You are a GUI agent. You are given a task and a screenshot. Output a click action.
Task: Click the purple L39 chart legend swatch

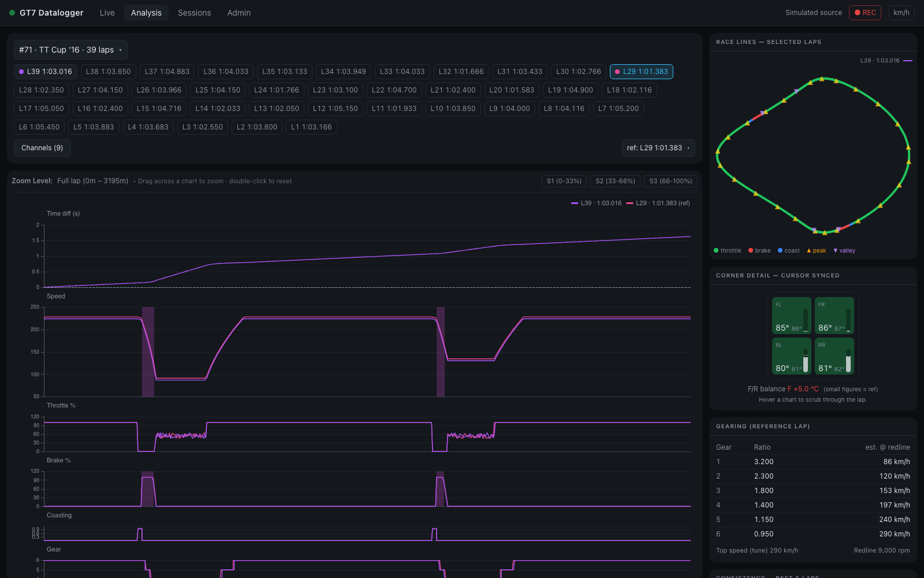click(x=575, y=203)
